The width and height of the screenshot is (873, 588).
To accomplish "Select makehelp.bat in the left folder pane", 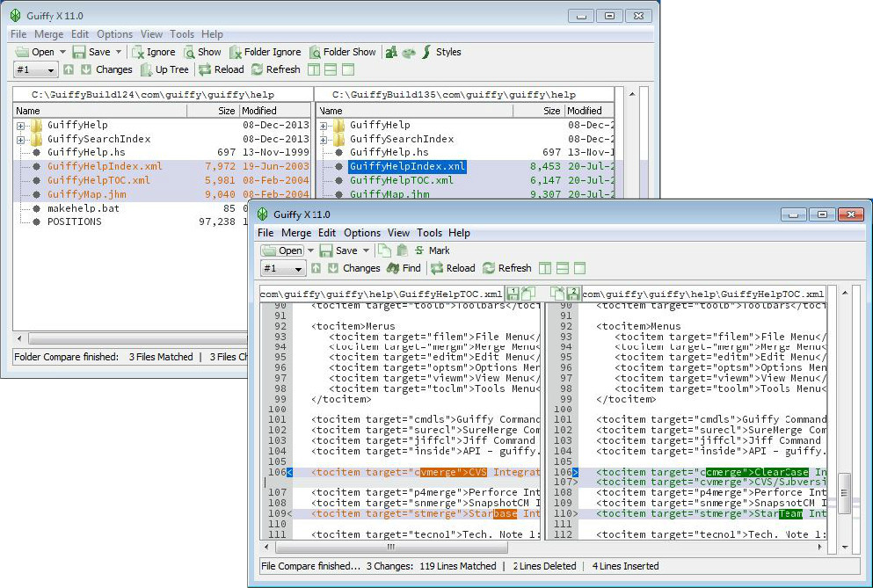I will (83, 208).
